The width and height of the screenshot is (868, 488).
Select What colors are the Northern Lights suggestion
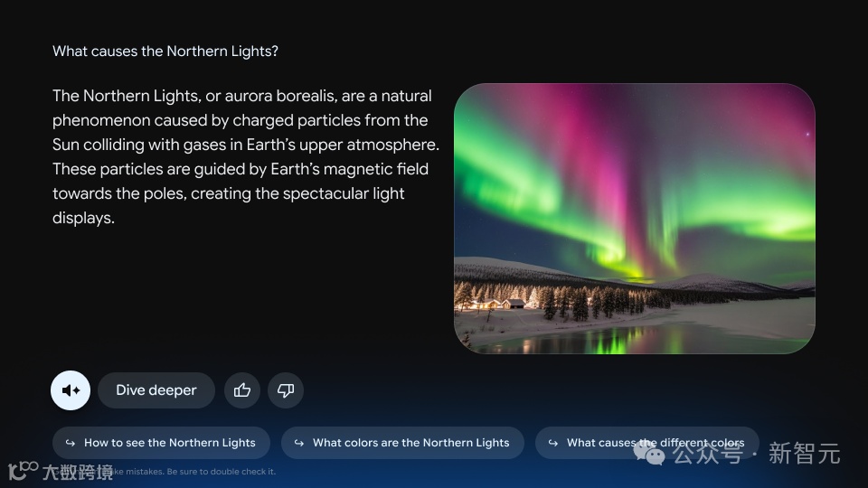pos(402,443)
